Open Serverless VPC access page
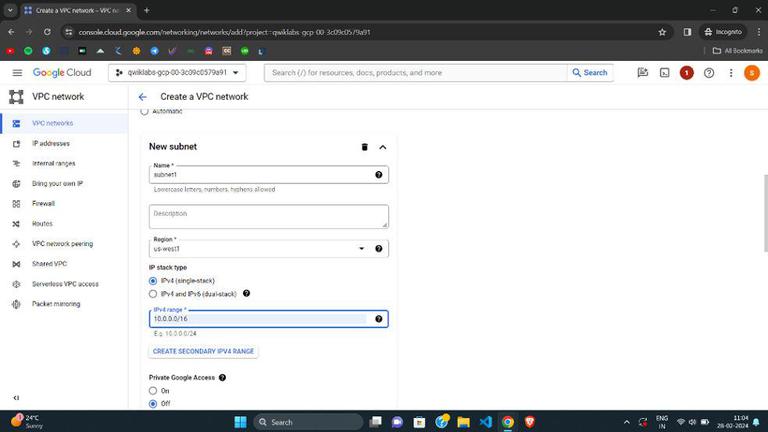The height and width of the screenshot is (432, 768). click(x=64, y=284)
